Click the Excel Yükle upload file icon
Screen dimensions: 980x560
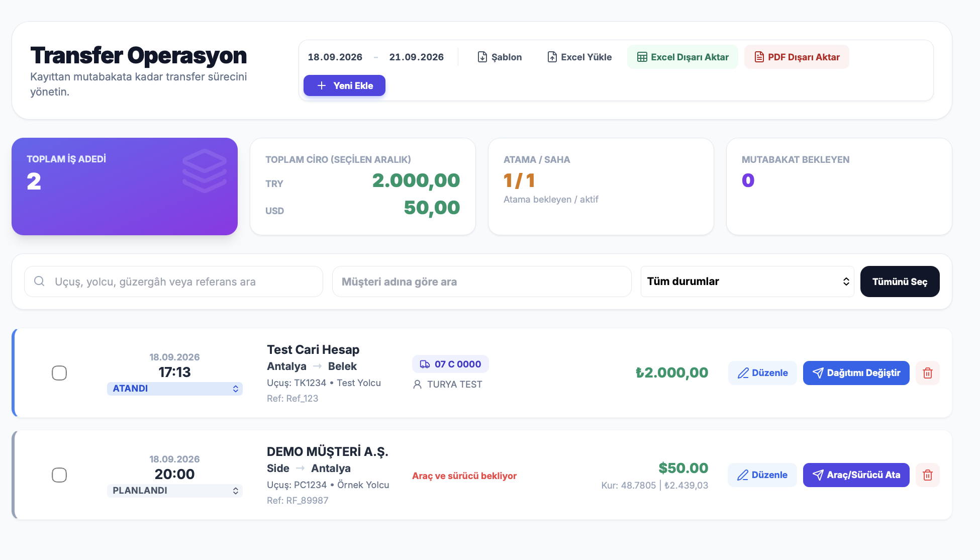tap(552, 57)
